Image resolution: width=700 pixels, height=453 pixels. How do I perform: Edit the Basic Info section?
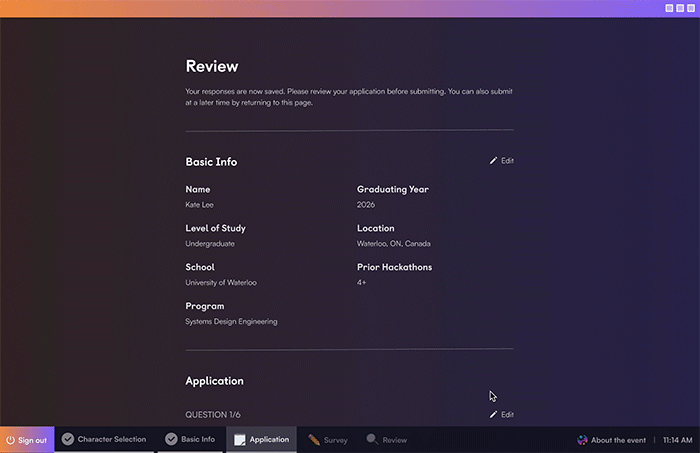click(502, 161)
